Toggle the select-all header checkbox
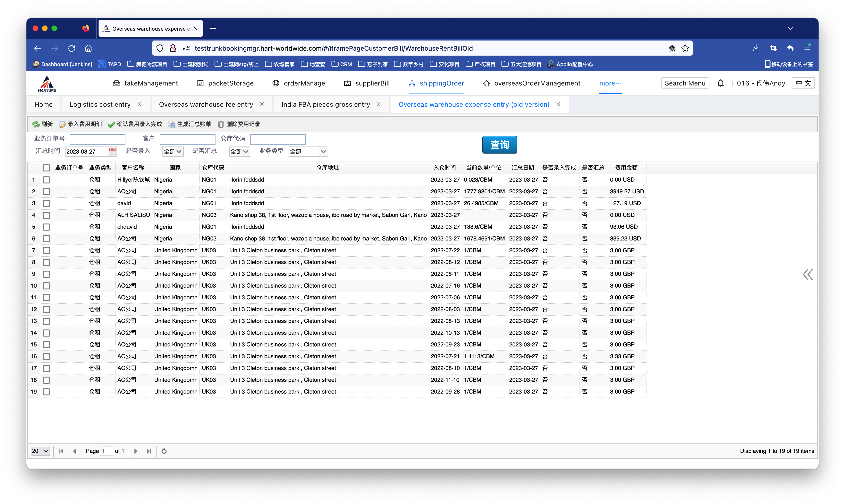The image size is (845, 504). pyautogui.click(x=47, y=168)
